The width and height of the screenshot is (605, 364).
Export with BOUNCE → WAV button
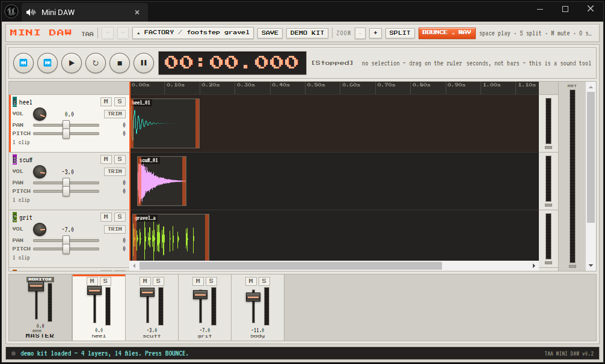(x=447, y=33)
